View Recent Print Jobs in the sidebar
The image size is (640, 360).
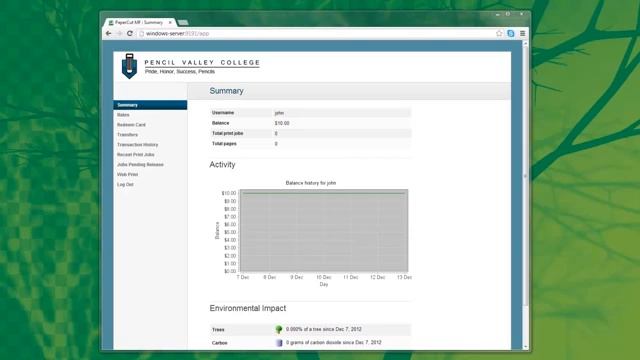(136, 155)
